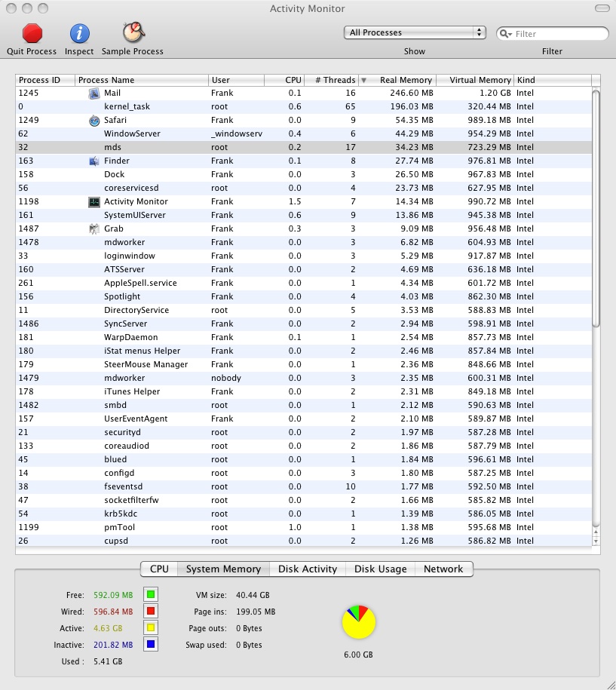Switch to the Disk Usage tab
Screen dimensions: 616x690
381,569
